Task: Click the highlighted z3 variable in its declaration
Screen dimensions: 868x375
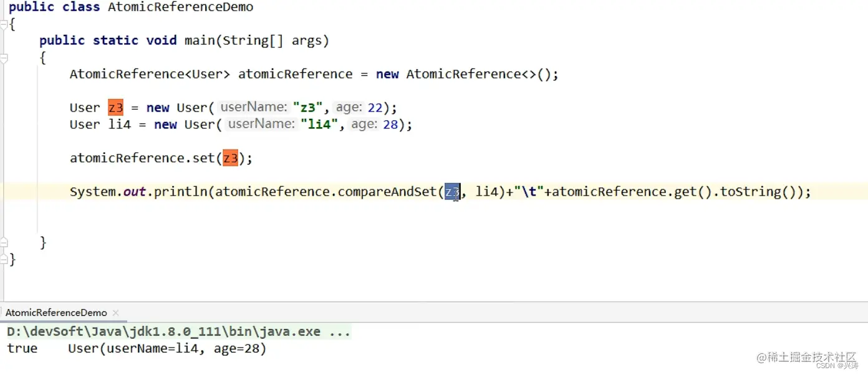Action: point(115,108)
